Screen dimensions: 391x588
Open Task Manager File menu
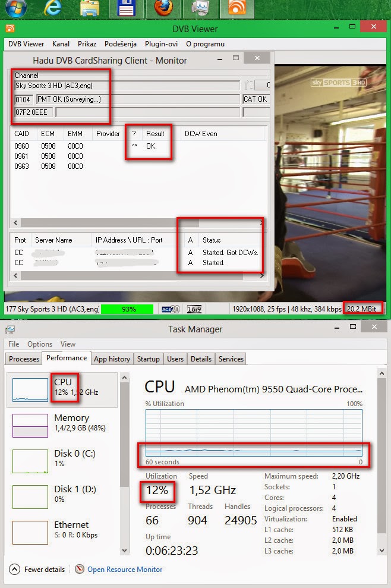(14, 344)
